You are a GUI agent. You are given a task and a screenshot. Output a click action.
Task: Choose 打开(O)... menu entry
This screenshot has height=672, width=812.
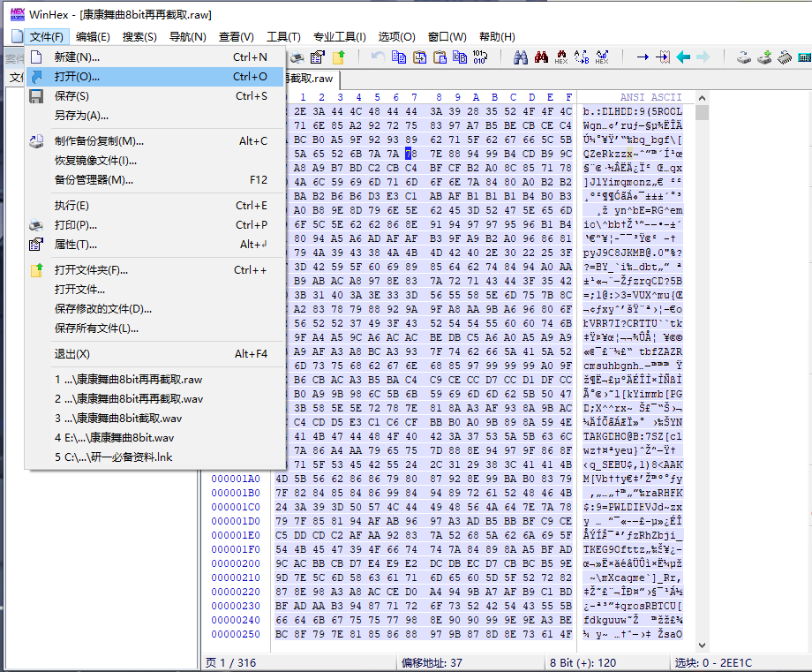(154, 77)
